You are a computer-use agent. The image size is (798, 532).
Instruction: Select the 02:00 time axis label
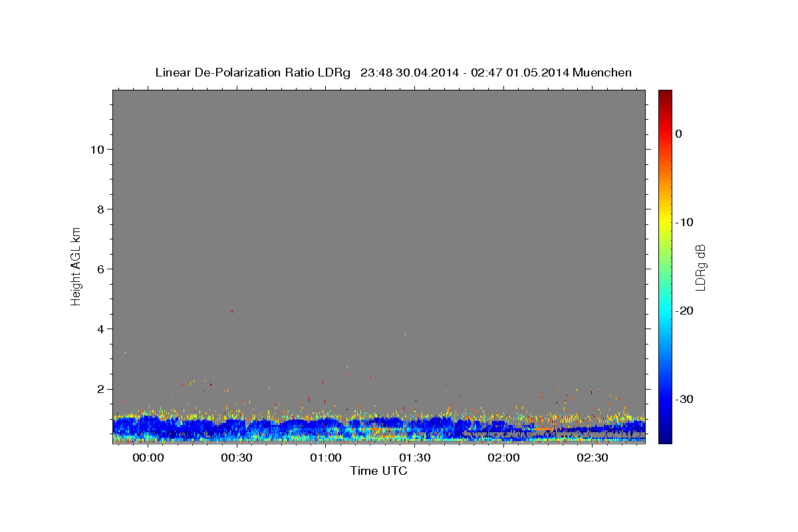pos(504,458)
